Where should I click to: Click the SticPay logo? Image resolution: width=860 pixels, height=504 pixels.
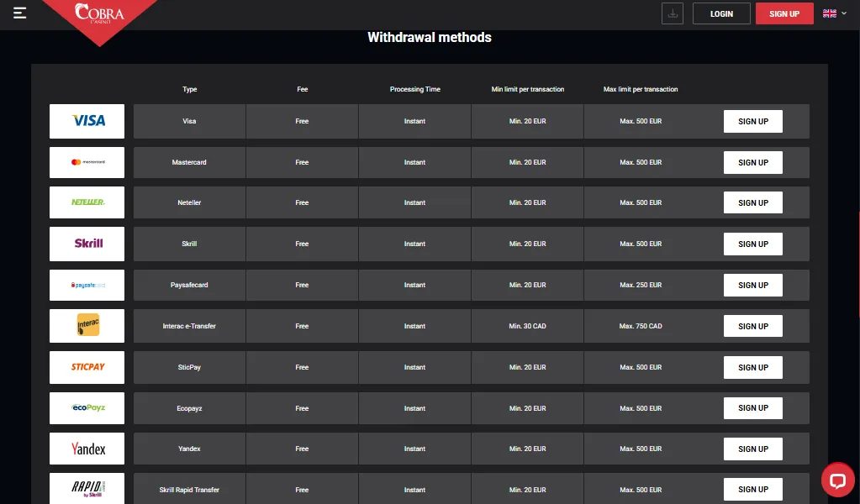tap(87, 367)
